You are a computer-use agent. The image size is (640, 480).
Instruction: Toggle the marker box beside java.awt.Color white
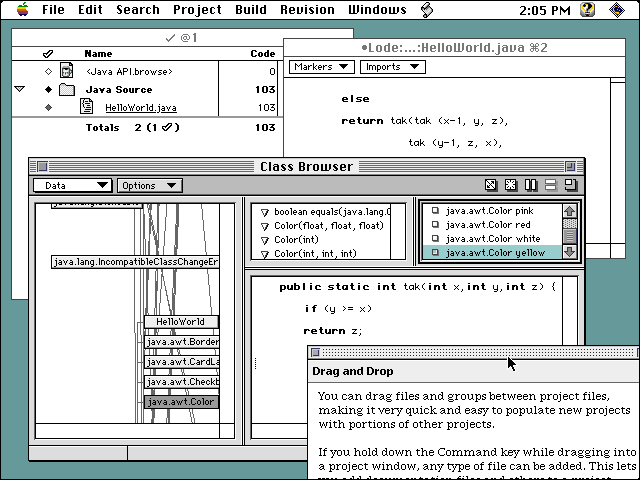click(x=435, y=238)
